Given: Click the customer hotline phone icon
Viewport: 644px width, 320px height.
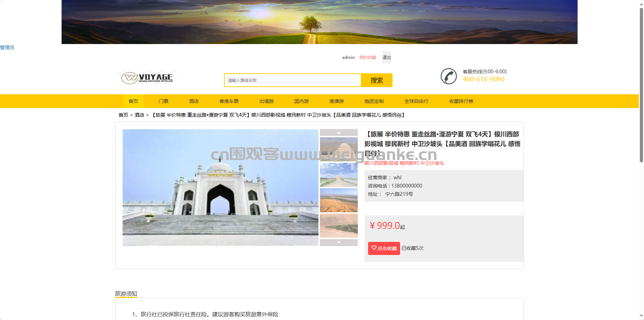Looking at the screenshot, I should [449, 76].
